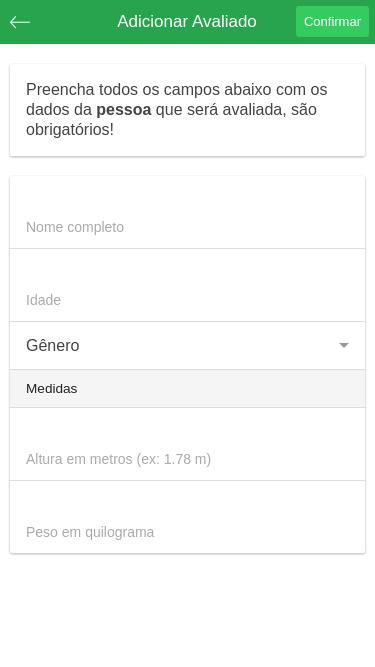This screenshot has height=667, width=375.
Task: Go back using the left arrow icon
Action: coord(20,22)
